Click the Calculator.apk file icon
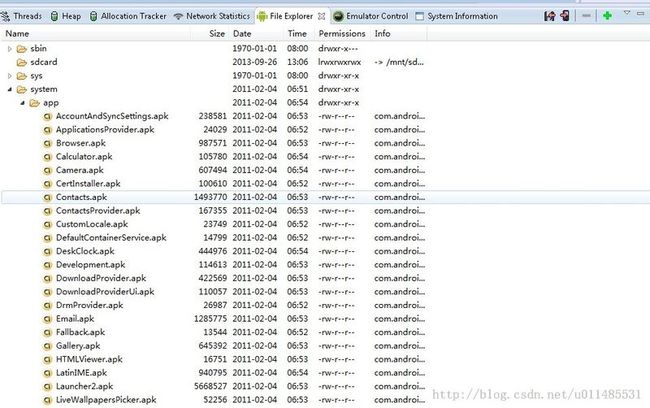This screenshot has height=408, width=650. point(48,157)
